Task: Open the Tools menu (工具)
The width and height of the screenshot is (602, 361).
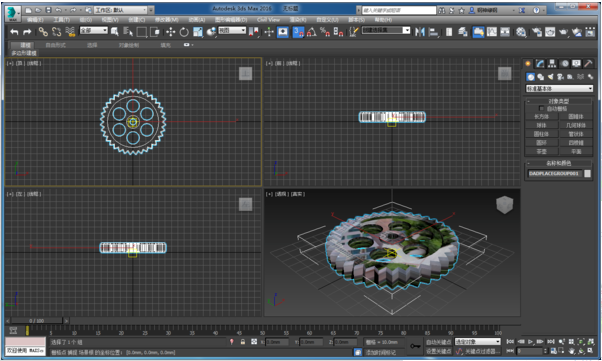Action: 61,20
